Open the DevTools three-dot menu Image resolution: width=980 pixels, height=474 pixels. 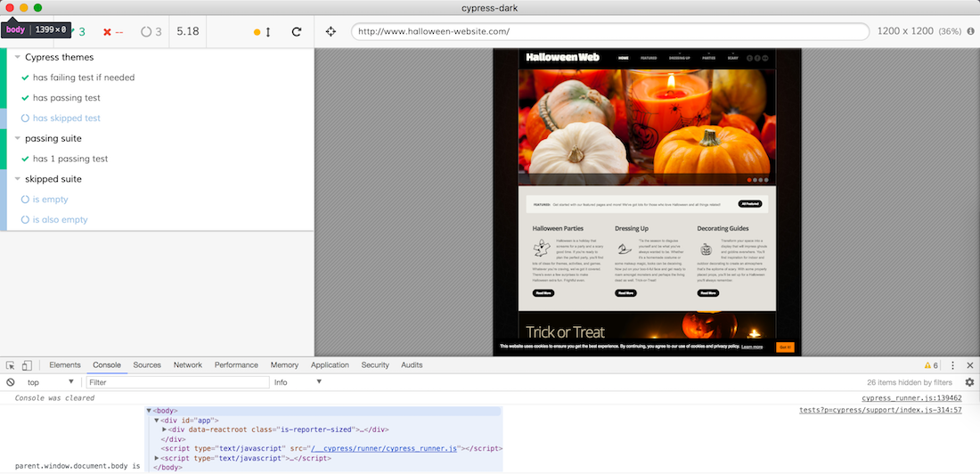(x=952, y=365)
